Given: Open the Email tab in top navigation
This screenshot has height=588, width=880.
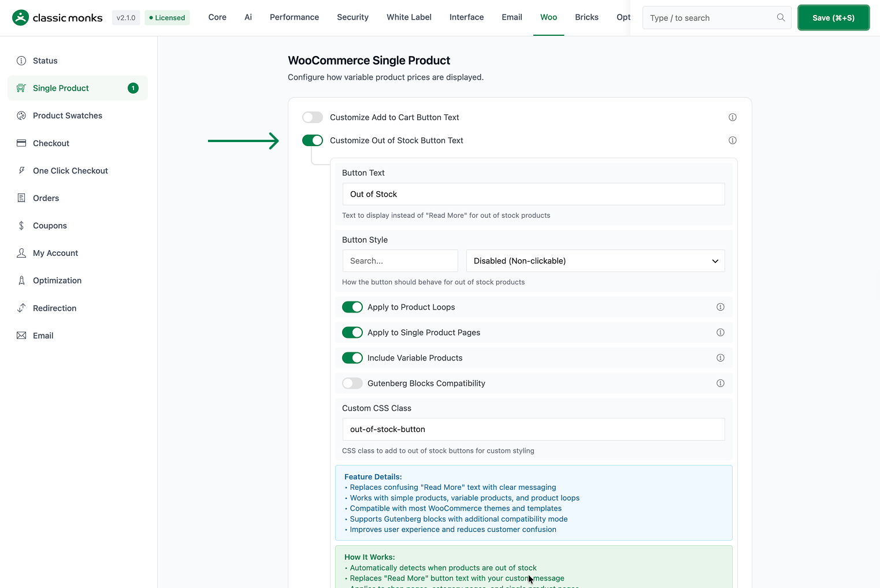Looking at the screenshot, I should (x=512, y=17).
